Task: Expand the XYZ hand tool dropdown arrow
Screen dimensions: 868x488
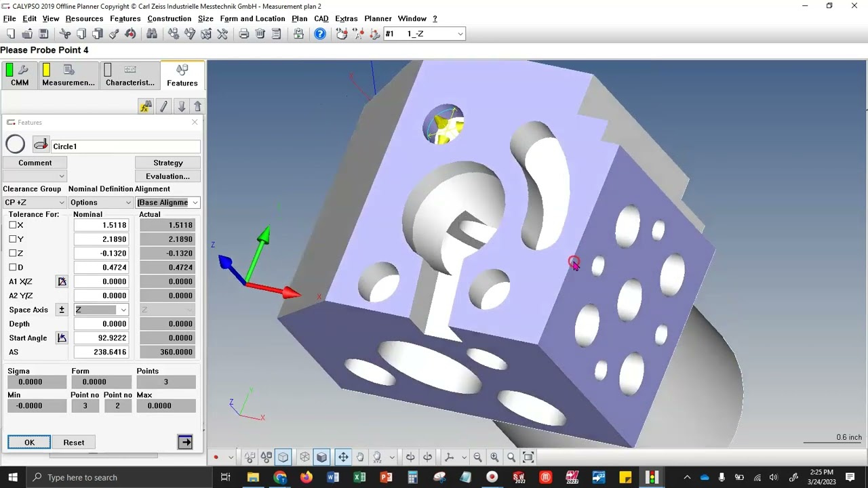Action: [391, 457]
